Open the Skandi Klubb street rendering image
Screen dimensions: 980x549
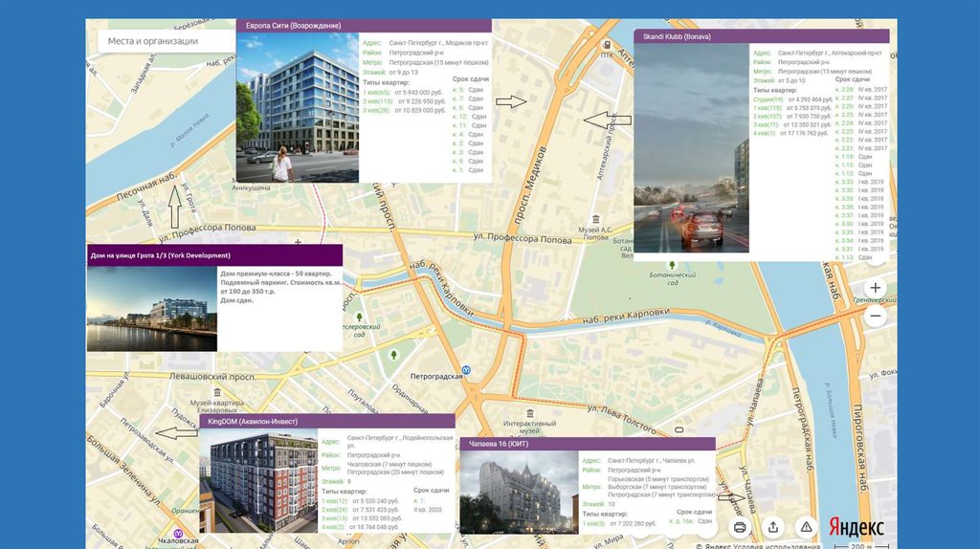coord(691,148)
